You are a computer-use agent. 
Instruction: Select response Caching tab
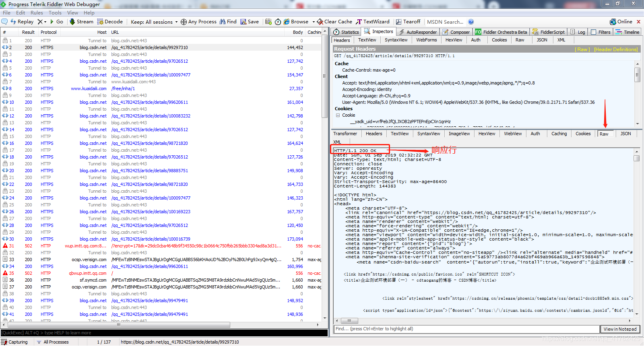coord(559,134)
